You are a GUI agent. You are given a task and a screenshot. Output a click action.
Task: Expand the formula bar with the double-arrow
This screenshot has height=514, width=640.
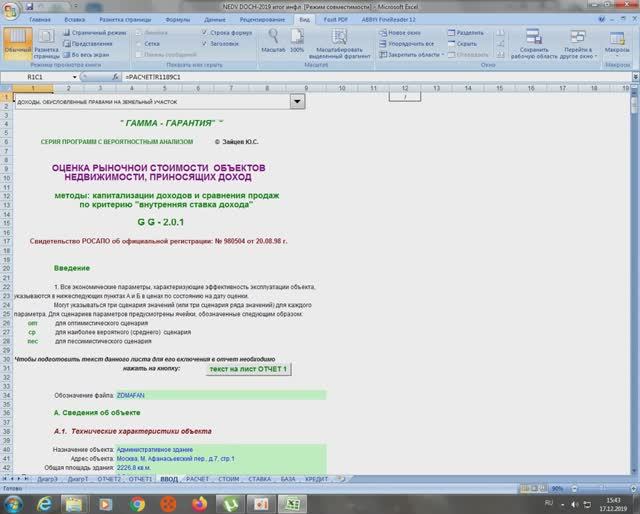(x=636, y=77)
